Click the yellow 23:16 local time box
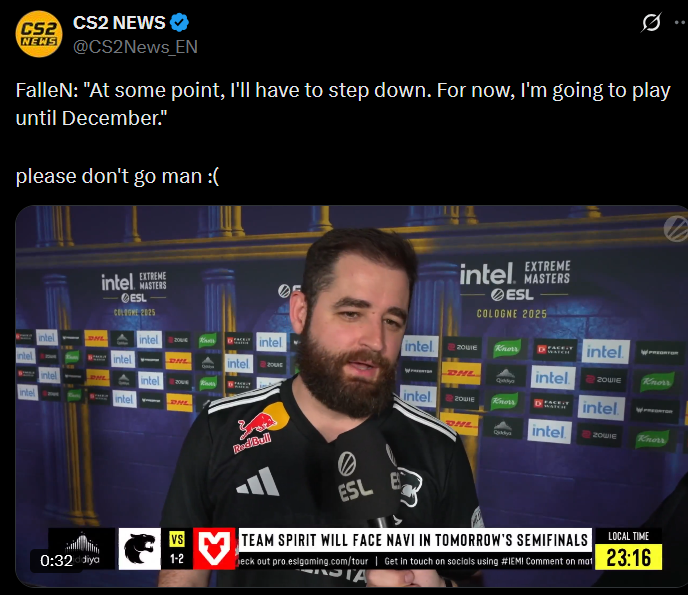688x595 pixels. point(628,558)
